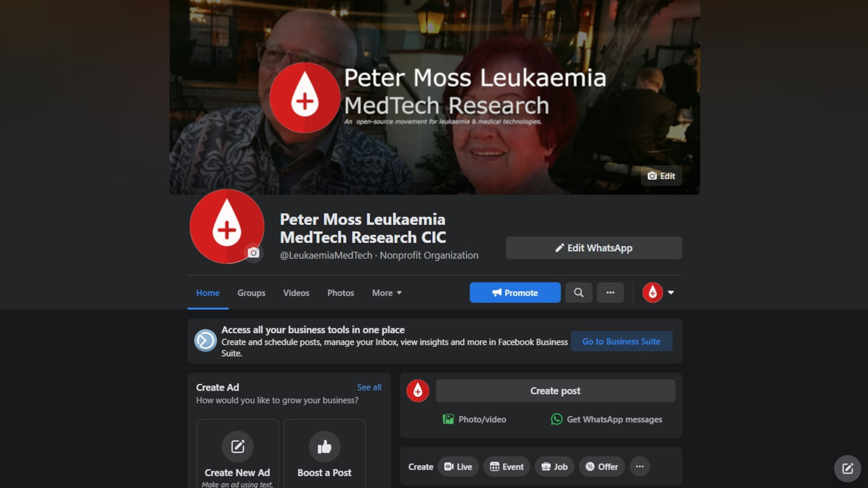The width and height of the screenshot is (868, 488).
Task: Click the Create New Ad pencil icon
Action: pyautogui.click(x=237, y=446)
